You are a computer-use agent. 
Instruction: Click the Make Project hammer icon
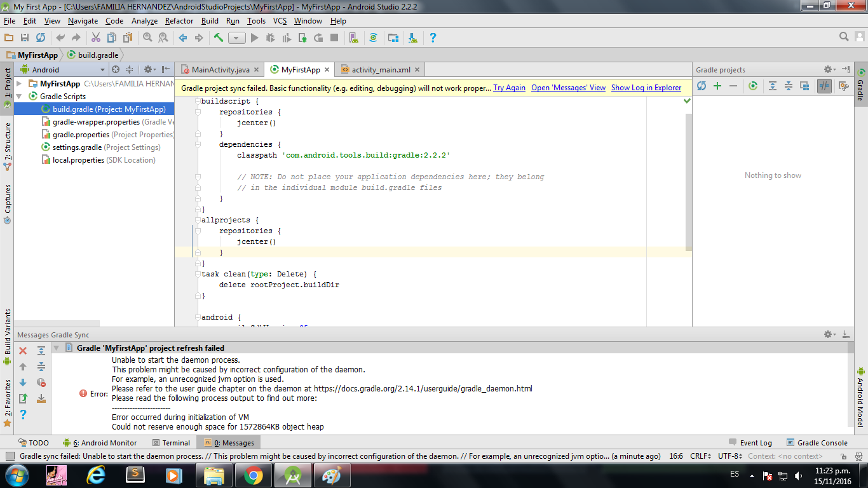(219, 38)
